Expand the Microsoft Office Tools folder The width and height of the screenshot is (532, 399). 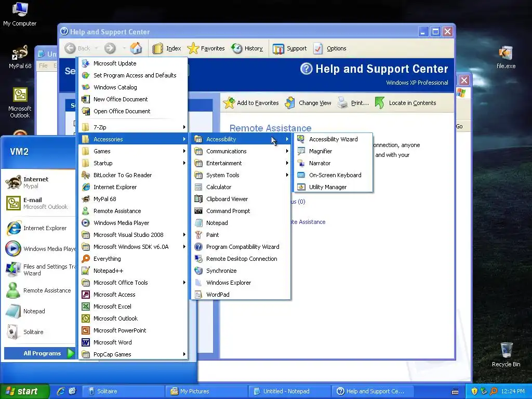click(134, 283)
